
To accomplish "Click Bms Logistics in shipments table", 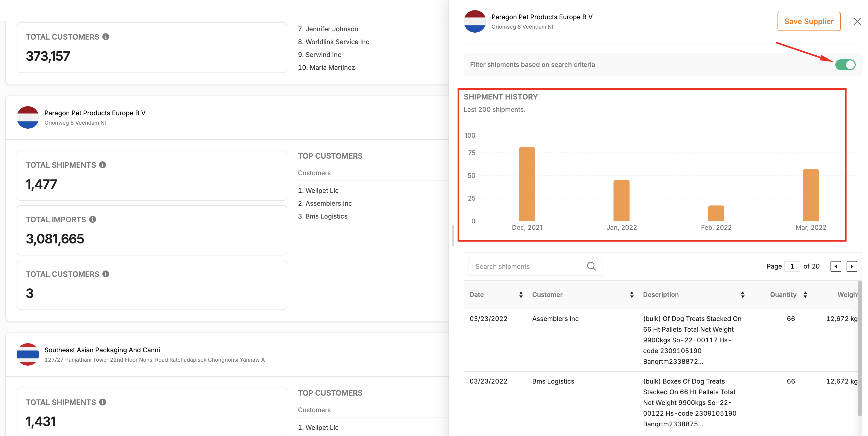I will (553, 381).
